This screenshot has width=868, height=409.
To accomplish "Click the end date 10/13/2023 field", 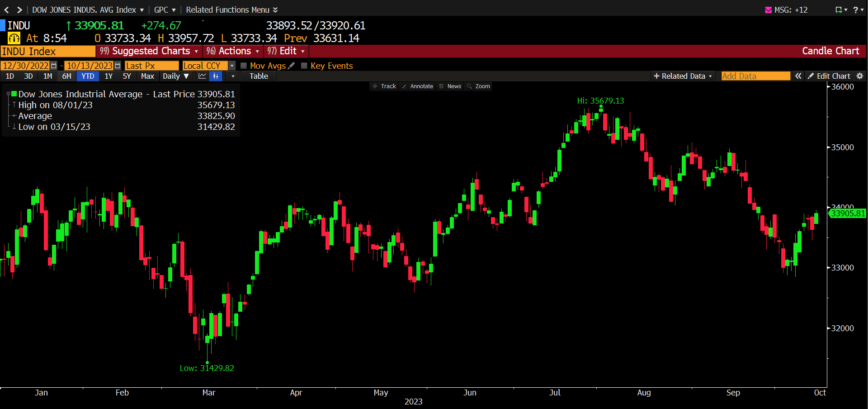I will (90, 66).
